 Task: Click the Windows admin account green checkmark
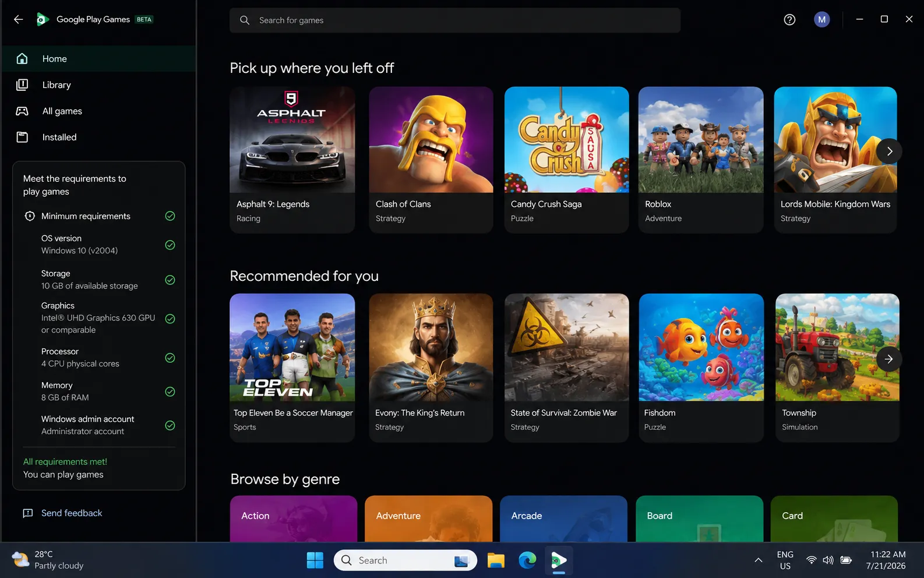pos(170,425)
